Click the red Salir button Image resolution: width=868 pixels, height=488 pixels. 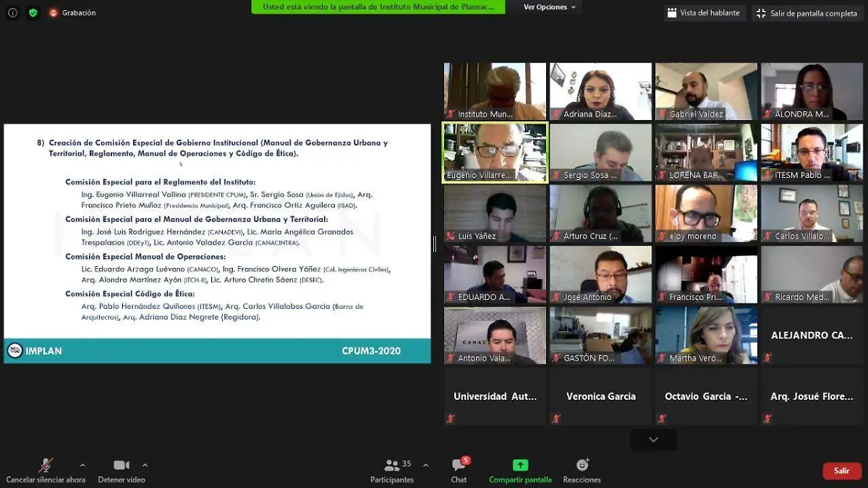click(x=842, y=471)
